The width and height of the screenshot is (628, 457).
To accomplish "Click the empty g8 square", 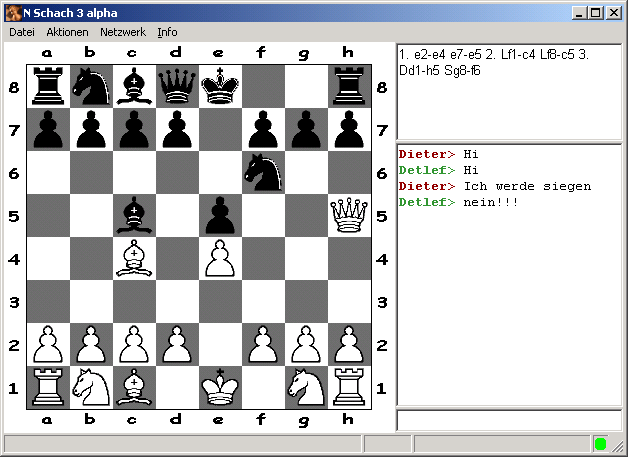I will tap(306, 87).
